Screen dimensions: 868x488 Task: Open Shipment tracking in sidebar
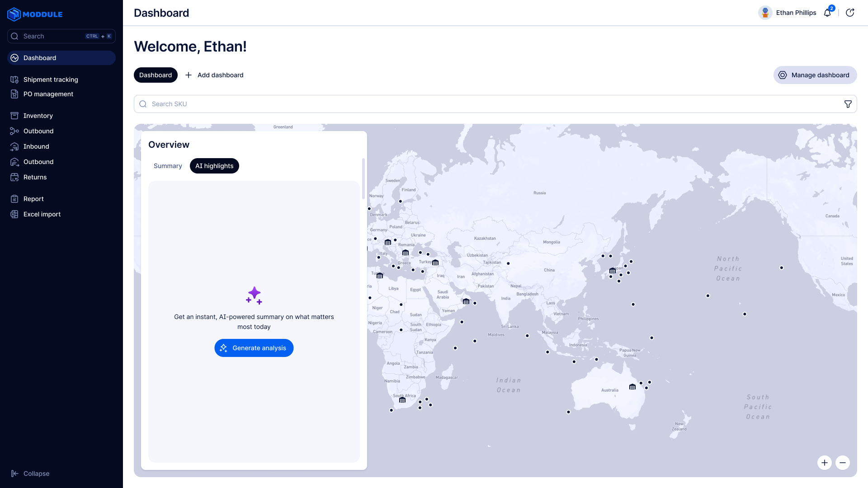[x=51, y=80]
